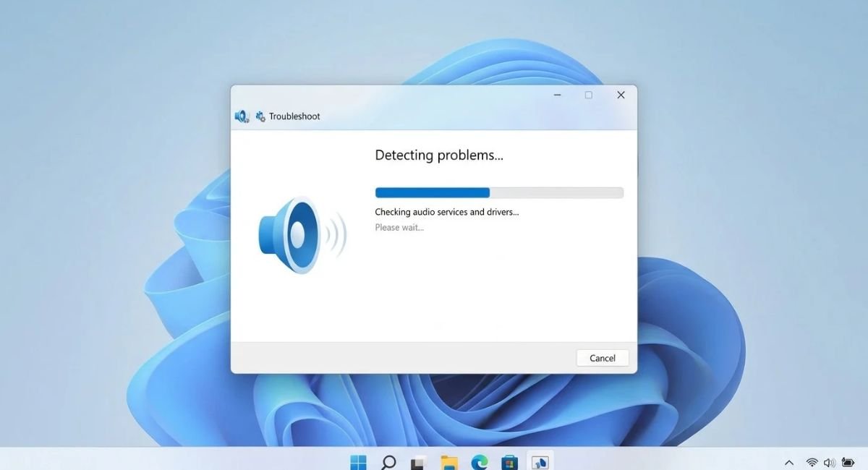Click the "Troubleshoot" window title
This screenshot has width=868, height=470.
coord(294,116)
